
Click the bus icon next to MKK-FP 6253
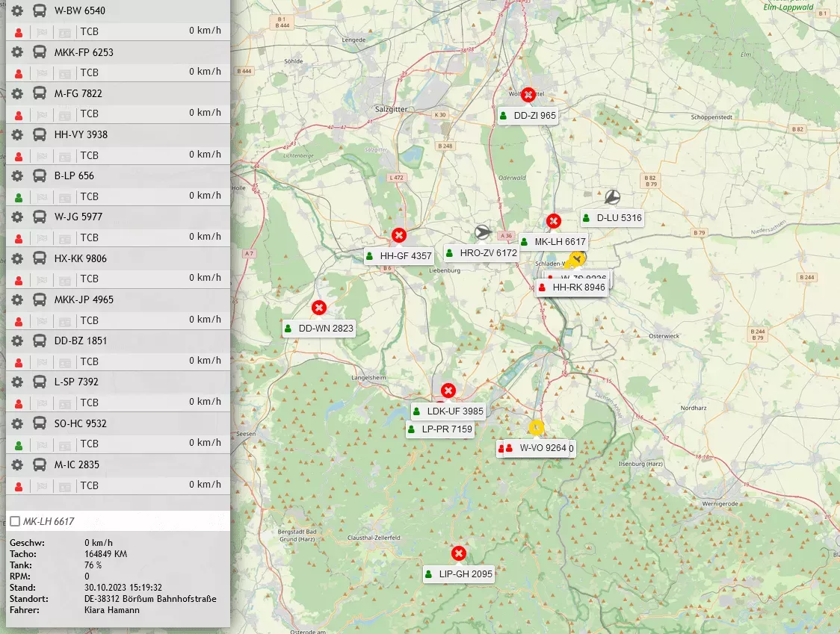(x=40, y=52)
